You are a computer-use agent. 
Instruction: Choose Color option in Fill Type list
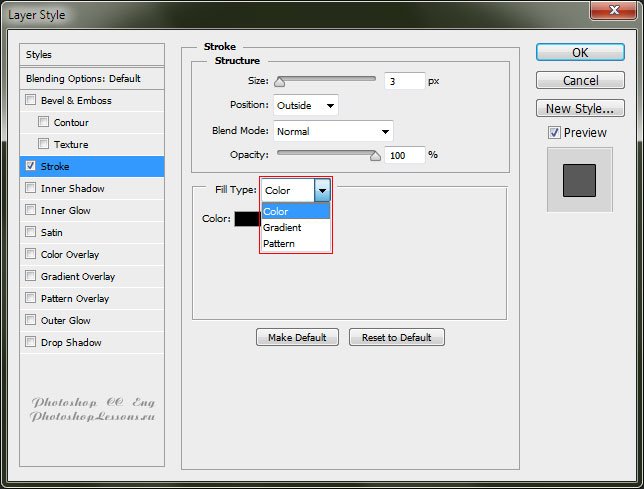point(276,212)
